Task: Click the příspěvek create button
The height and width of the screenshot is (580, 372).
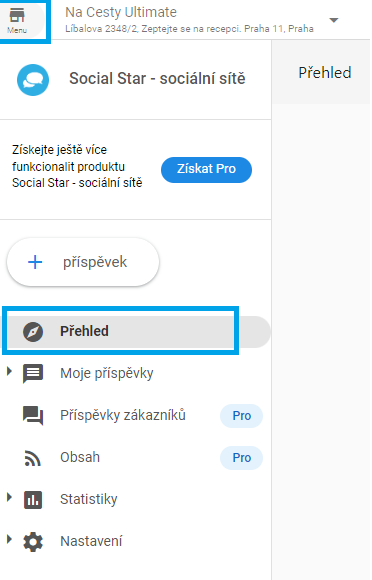Action: (x=83, y=262)
